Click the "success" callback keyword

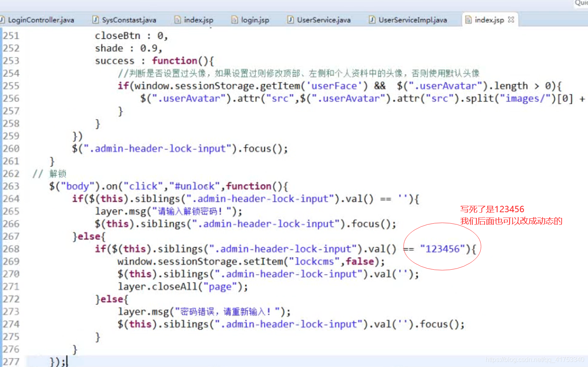click(x=115, y=61)
